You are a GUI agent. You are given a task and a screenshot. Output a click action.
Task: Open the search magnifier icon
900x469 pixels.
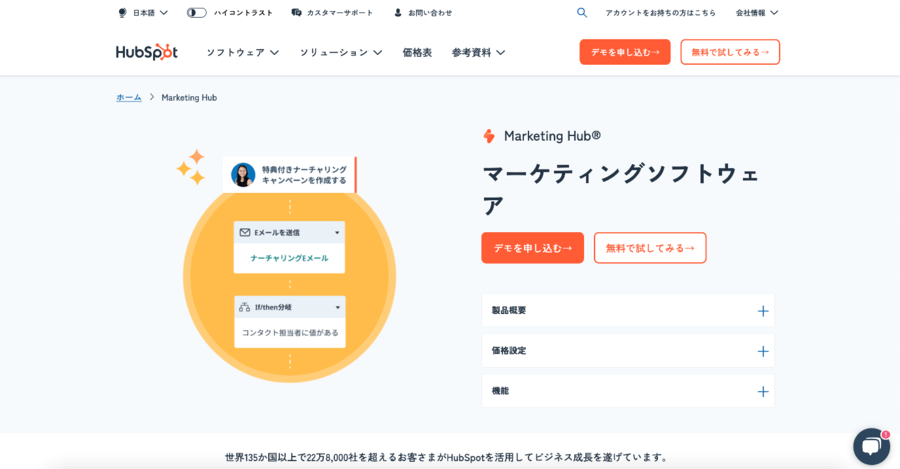(x=581, y=13)
